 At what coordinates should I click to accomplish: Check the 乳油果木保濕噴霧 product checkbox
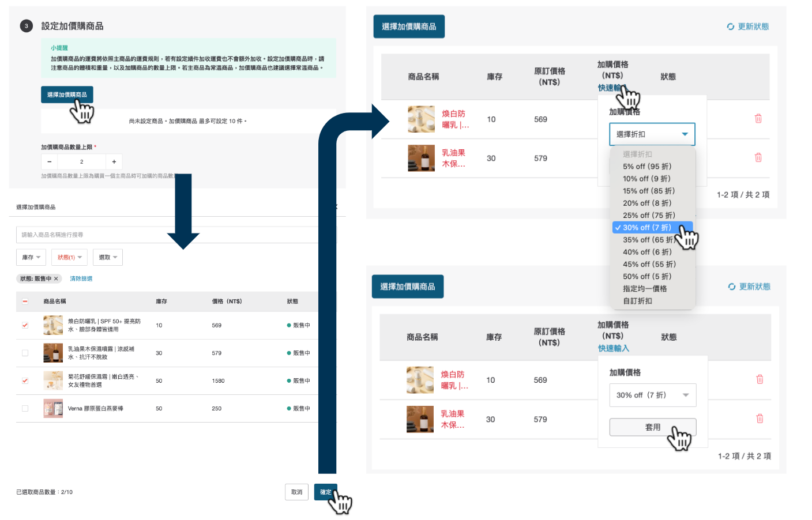25,353
